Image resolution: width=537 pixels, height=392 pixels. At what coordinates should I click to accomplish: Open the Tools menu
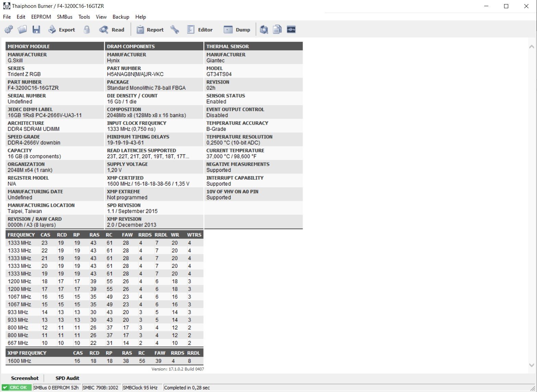point(84,17)
